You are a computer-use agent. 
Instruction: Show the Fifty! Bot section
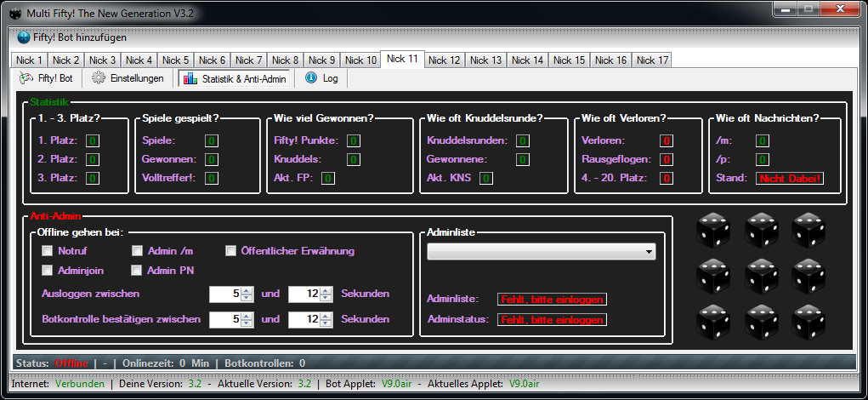point(47,78)
